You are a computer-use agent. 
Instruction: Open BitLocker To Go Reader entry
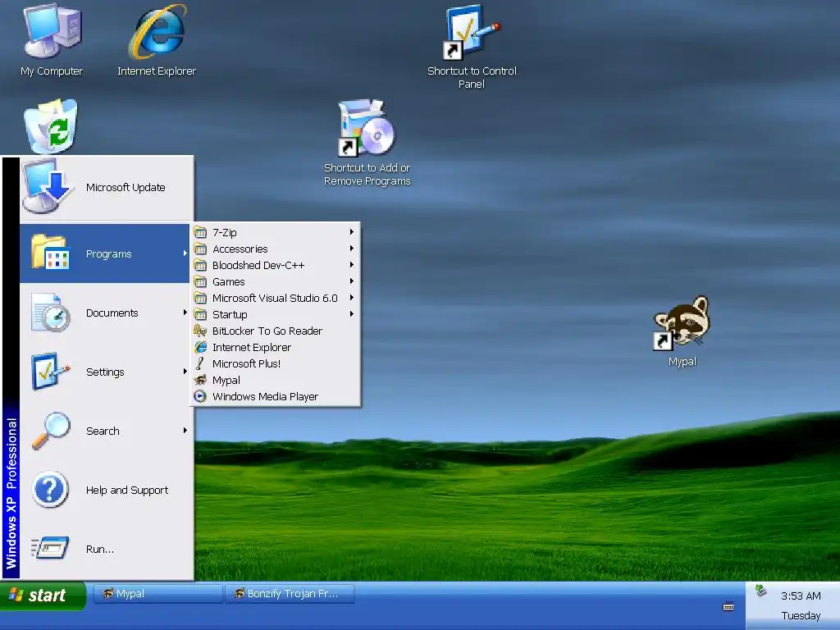point(276,331)
